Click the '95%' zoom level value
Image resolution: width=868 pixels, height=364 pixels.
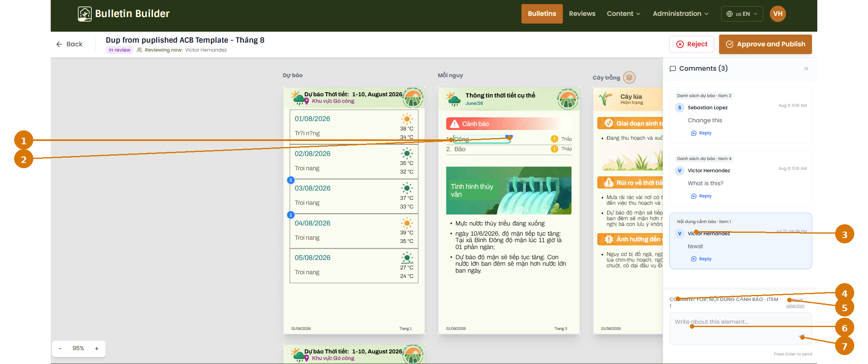[78, 349]
